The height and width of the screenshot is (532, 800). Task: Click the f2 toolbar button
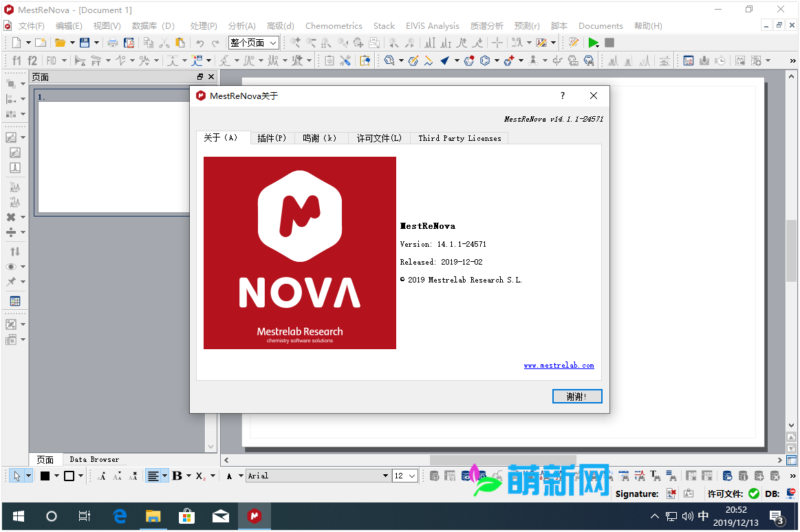pyautogui.click(x=32, y=60)
